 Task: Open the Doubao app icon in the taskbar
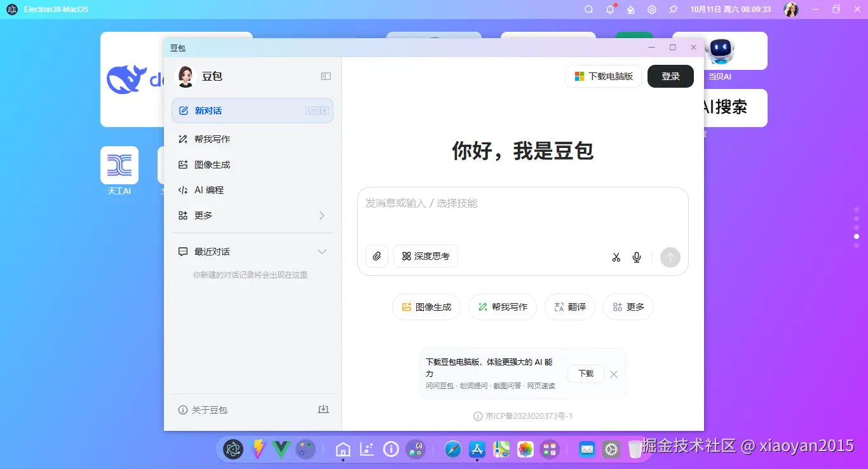(x=233, y=449)
